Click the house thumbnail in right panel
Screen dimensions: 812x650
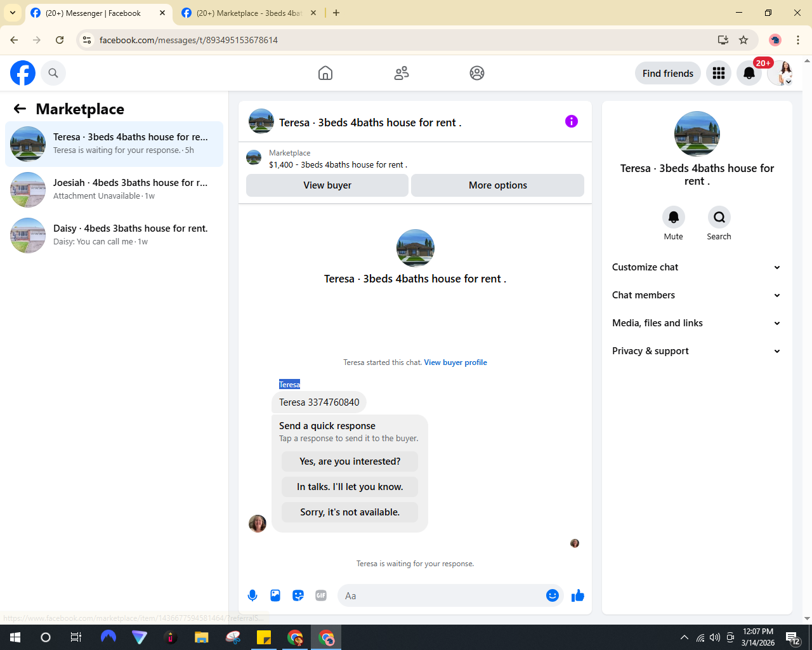coord(697,134)
